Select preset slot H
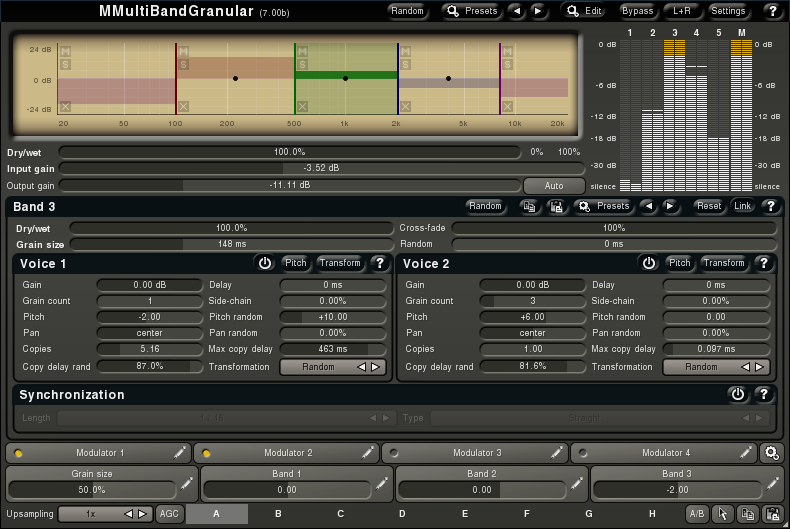The width and height of the screenshot is (790, 529). [x=652, y=514]
